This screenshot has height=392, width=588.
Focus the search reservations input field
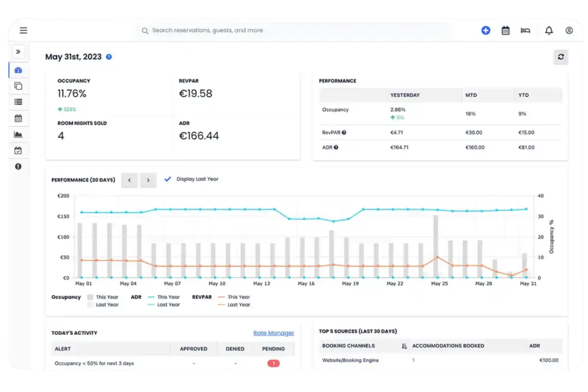[x=294, y=30]
